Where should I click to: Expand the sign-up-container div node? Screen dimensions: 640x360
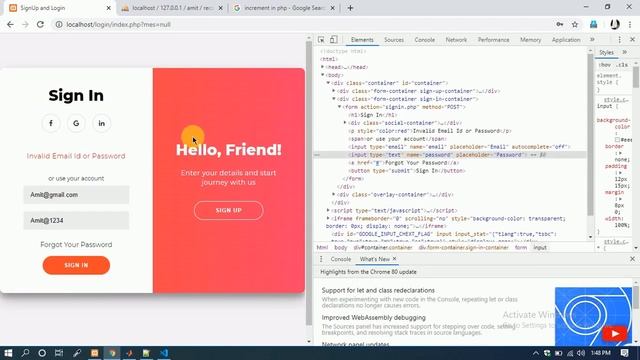(x=334, y=91)
